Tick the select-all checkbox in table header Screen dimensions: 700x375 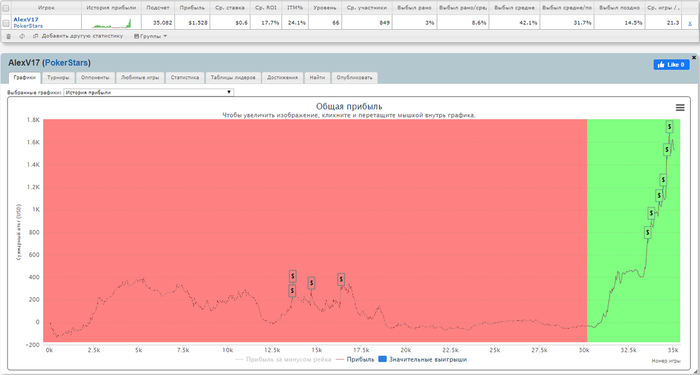click(x=6, y=8)
